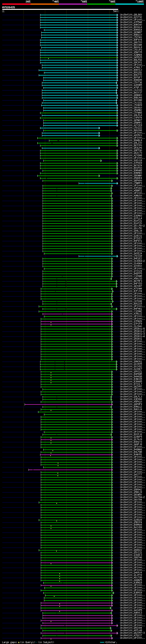This screenshot has width=146, height=644.
Task: Click hit UniRef100_A7NVL7
Action: (x=131, y=67)
